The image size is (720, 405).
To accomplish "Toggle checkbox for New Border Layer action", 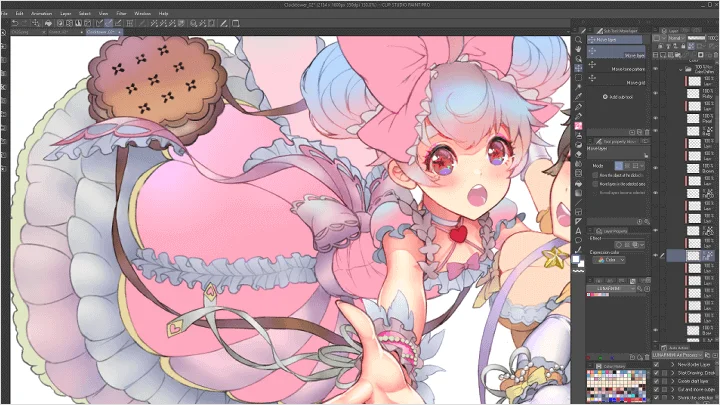I will pyautogui.click(x=657, y=365).
